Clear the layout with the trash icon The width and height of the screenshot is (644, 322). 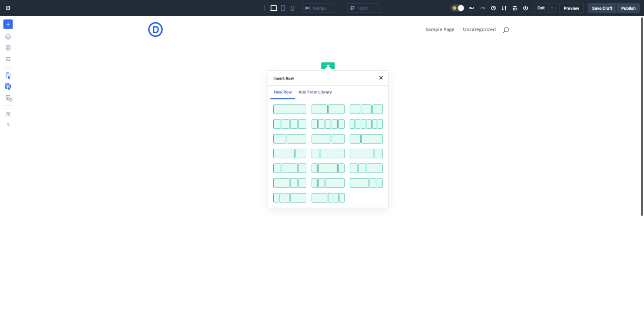tap(515, 8)
